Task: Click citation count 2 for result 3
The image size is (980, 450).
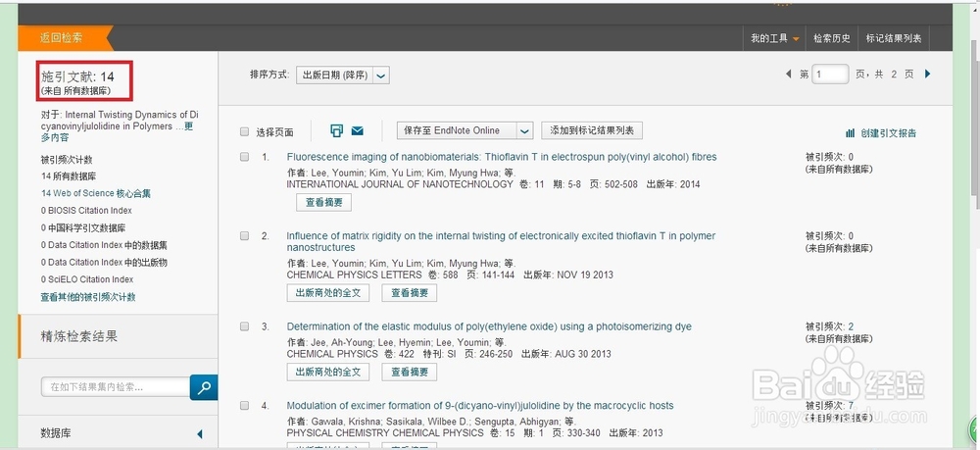Action: (851, 326)
